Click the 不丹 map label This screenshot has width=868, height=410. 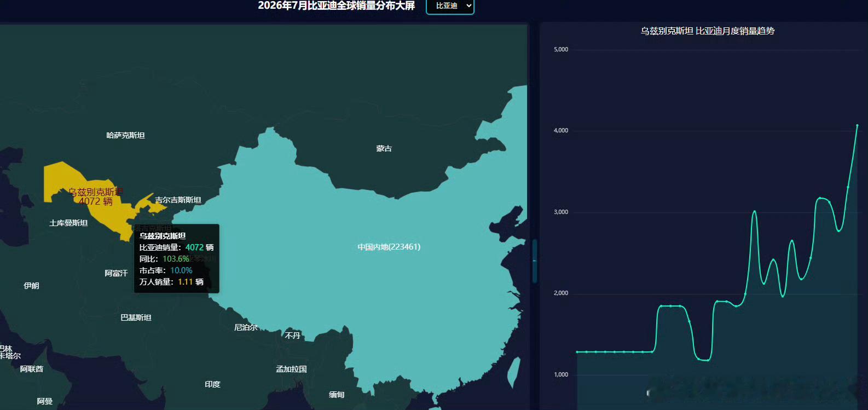point(292,336)
